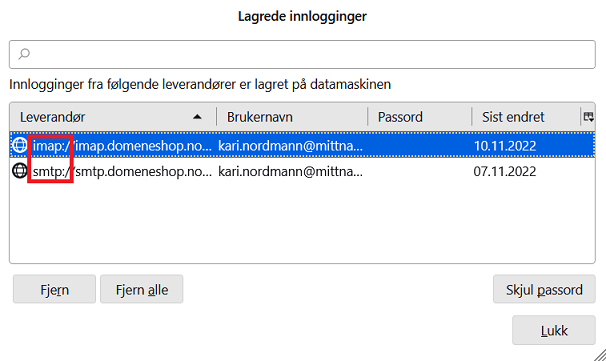Viewport: 606px width, 361px height.
Task: Click username in imap row
Action: [290, 146]
